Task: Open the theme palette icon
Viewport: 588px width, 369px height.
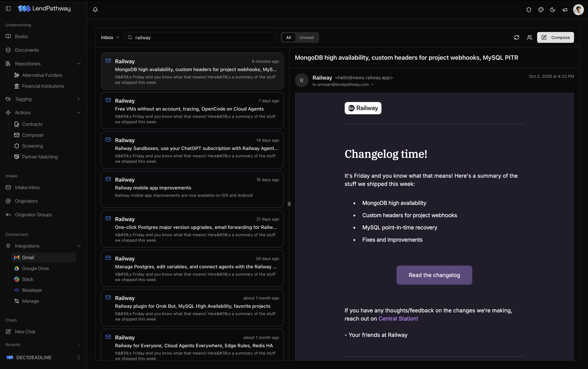Action: click(541, 10)
